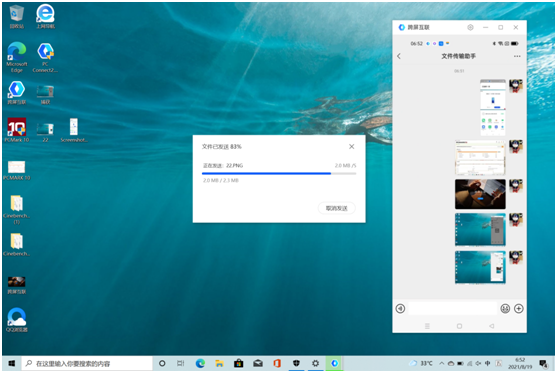Select the PC Connect2 installer icon
The height and width of the screenshot is (373, 557).
pos(45,58)
